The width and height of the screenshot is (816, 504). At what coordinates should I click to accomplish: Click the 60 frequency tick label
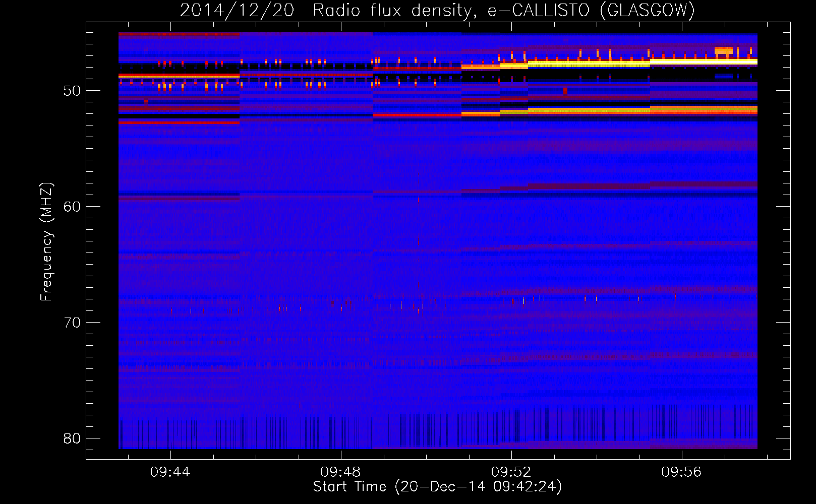(x=72, y=207)
